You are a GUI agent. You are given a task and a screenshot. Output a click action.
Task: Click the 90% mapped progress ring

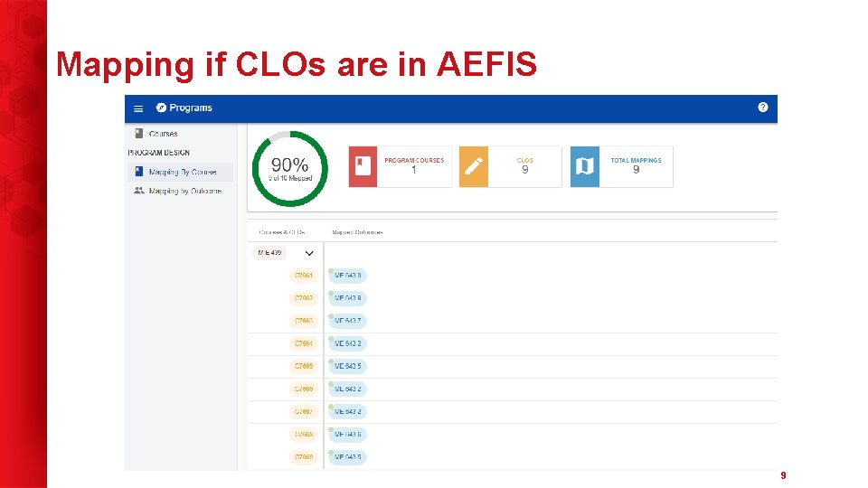point(290,169)
